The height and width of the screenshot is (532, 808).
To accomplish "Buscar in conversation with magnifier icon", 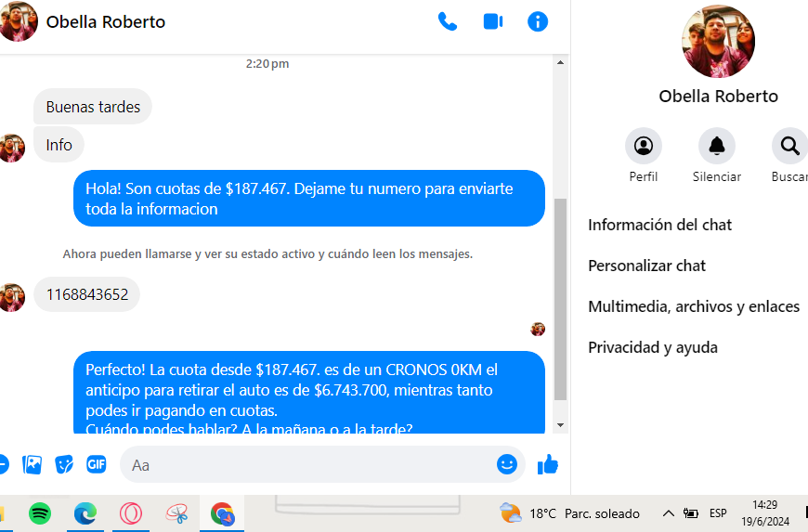I will [x=789, y=146].
